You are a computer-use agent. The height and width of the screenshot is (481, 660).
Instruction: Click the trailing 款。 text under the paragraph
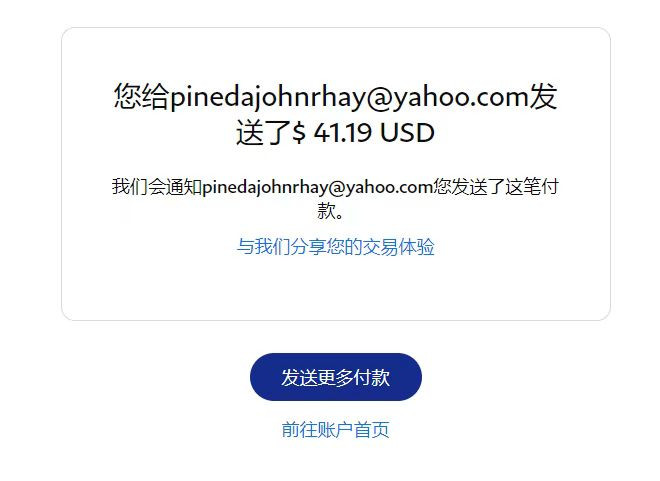331,210
